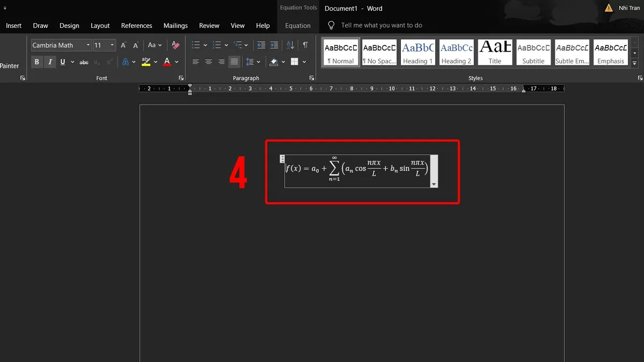
Task: Click the Sort icon in Paragraph group
Action: pos(290,46)
